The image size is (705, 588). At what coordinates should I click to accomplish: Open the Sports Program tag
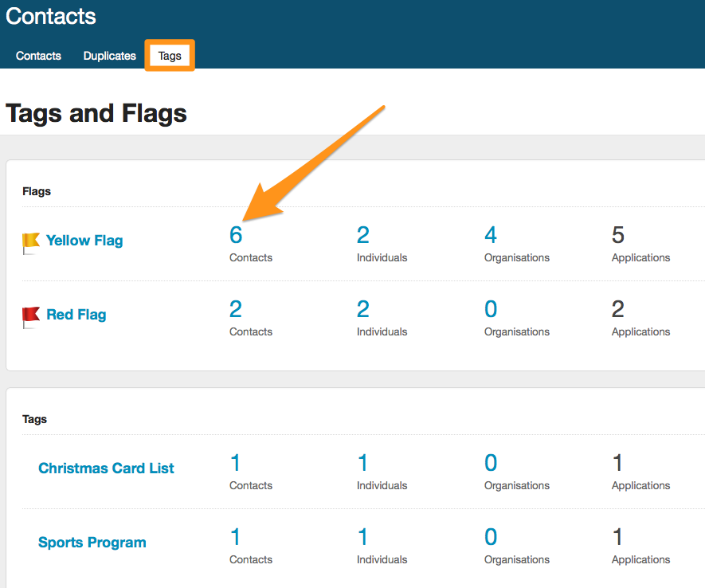click(x=92, y=543)
